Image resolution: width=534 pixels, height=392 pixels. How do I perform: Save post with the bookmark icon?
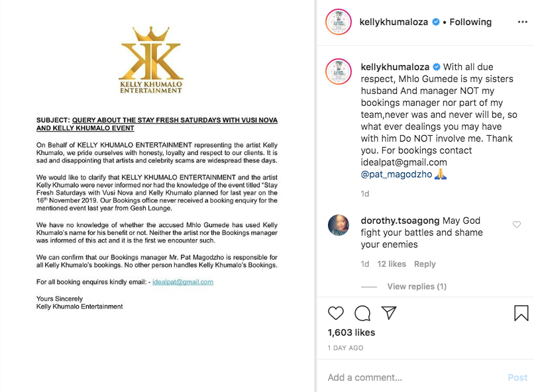click(521, 313)
